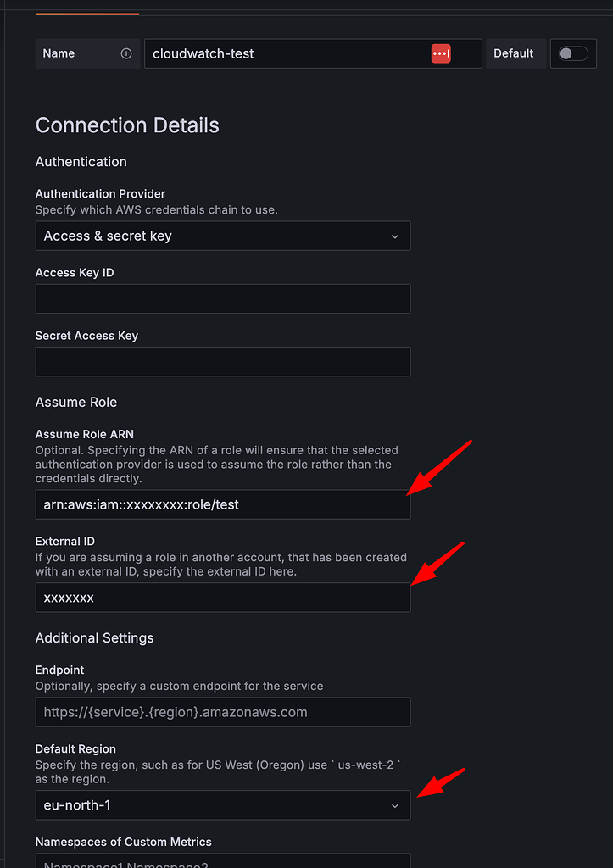This screenshot has height=868, width=613.
Task: Click the chevron on the Default Region selector
Action: click(x=395, y=805)
